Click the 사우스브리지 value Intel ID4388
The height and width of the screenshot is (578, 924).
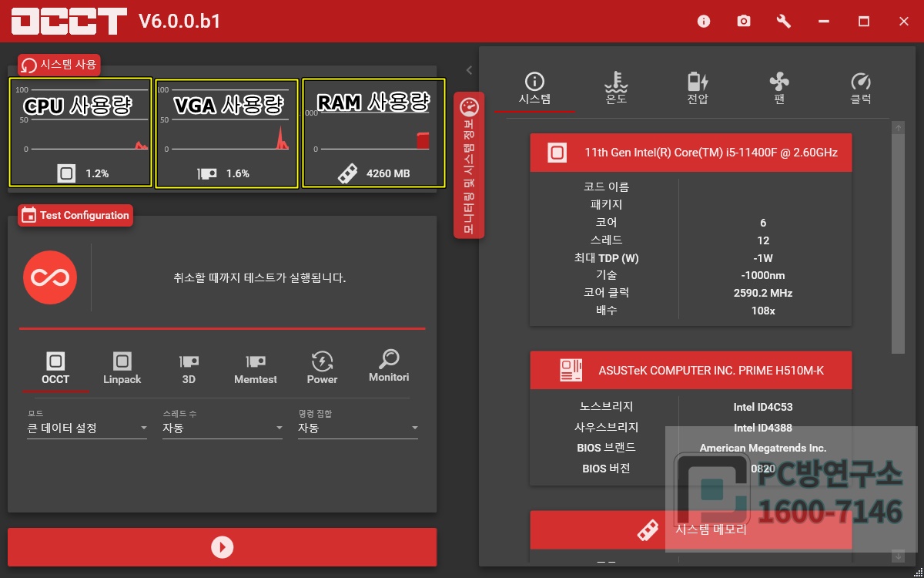(x=763, y=428)
